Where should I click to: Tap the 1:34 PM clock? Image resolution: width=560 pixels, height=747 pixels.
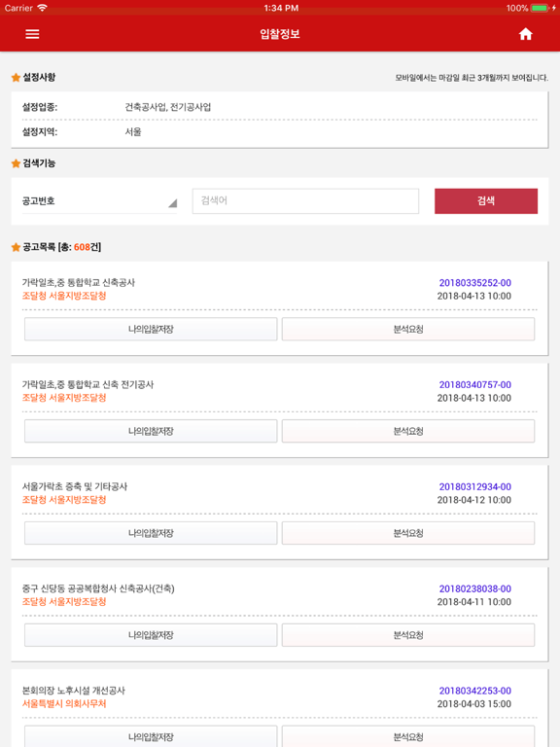point(281,8)
